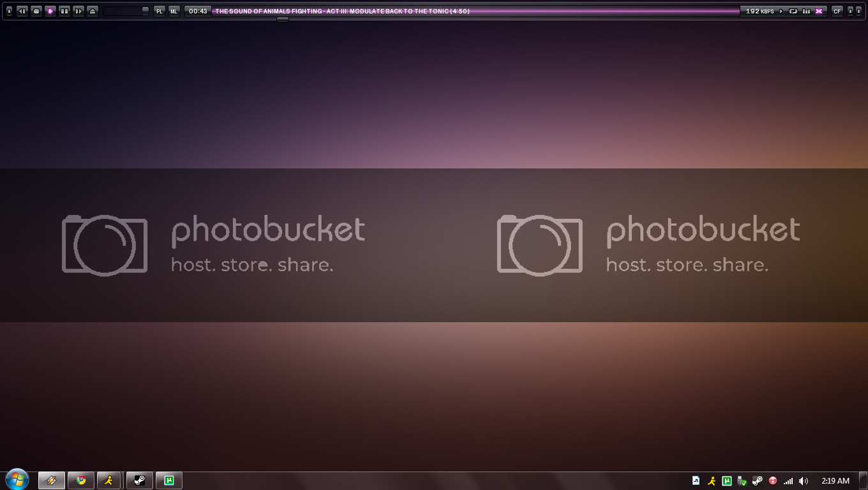Open the equalizer bars icon
The width and height of the screenshot is (868, 490).
tap(806, 11)
